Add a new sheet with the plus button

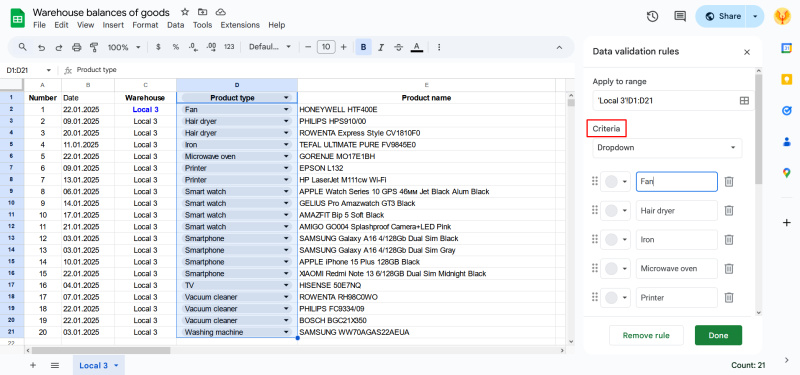33,365
